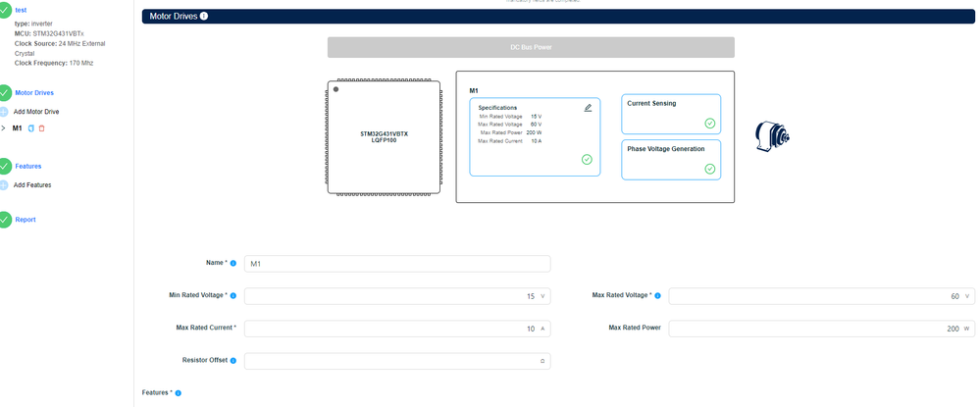Select the Specifications card title
Image resolution: width=980 pixels, height=407 pixels.
497,108
